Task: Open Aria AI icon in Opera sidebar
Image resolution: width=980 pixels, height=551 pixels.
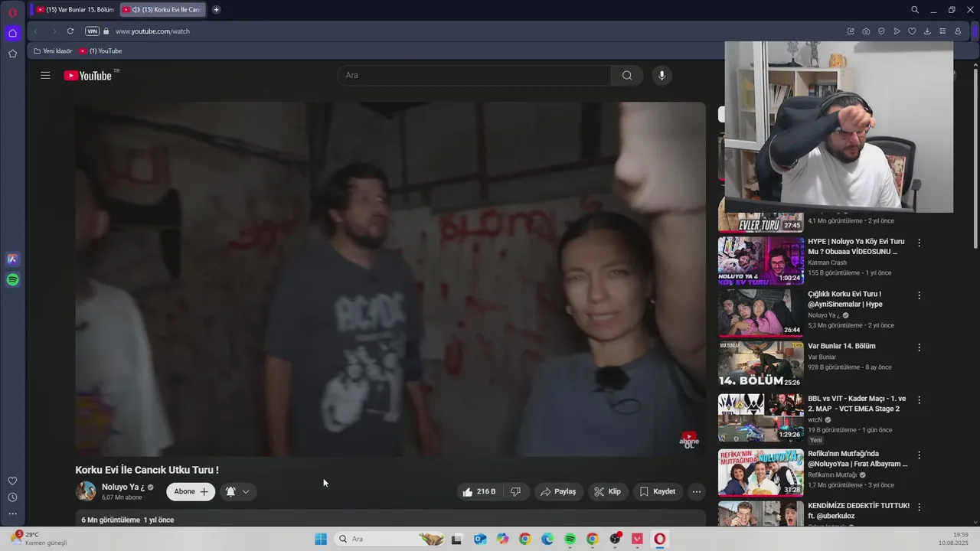Action: [x=12, y=259]
